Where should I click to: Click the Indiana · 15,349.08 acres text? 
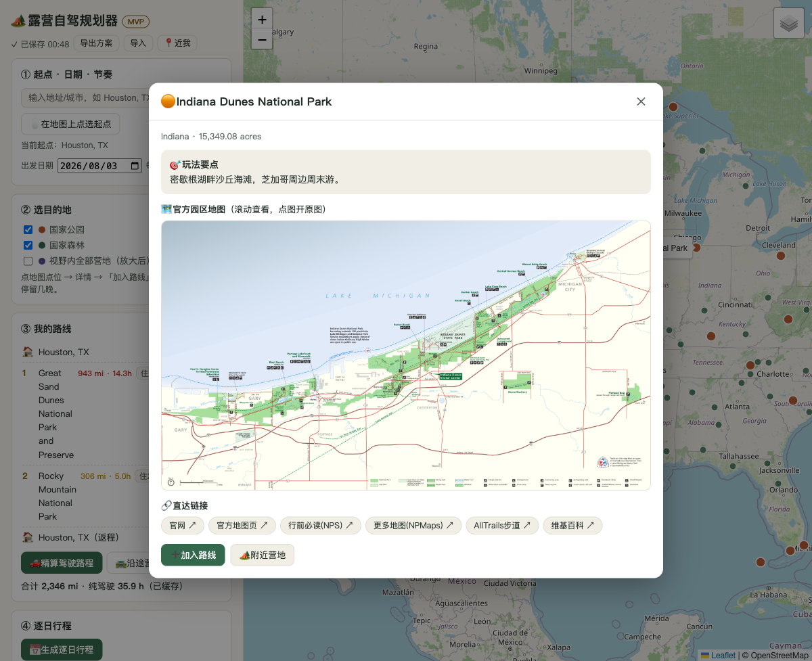tap(211, 137)
